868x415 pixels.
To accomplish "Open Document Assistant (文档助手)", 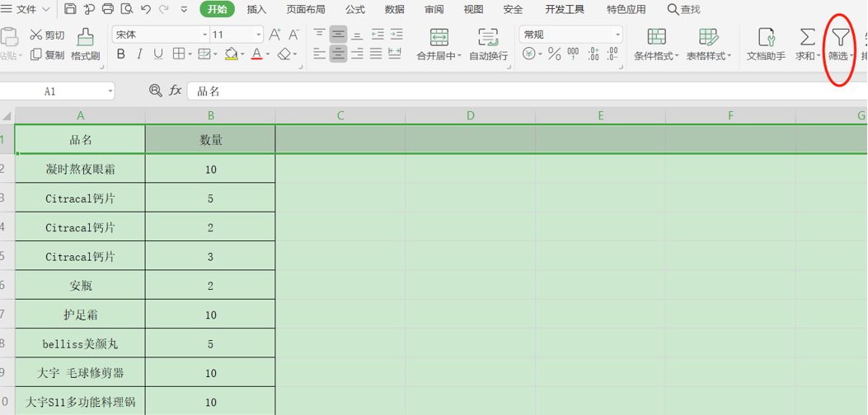I will click(x=766, y=44).
